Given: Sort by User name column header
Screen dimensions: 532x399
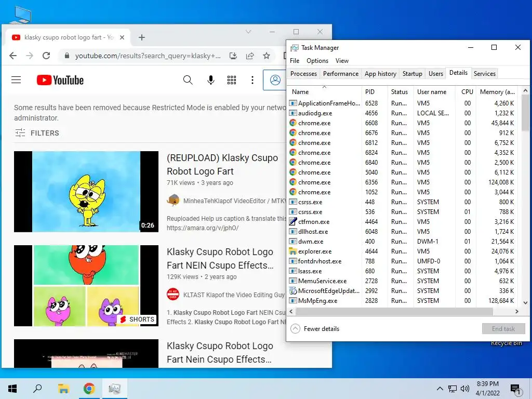Looking at the screenshot, I should [x=434, y=91].
